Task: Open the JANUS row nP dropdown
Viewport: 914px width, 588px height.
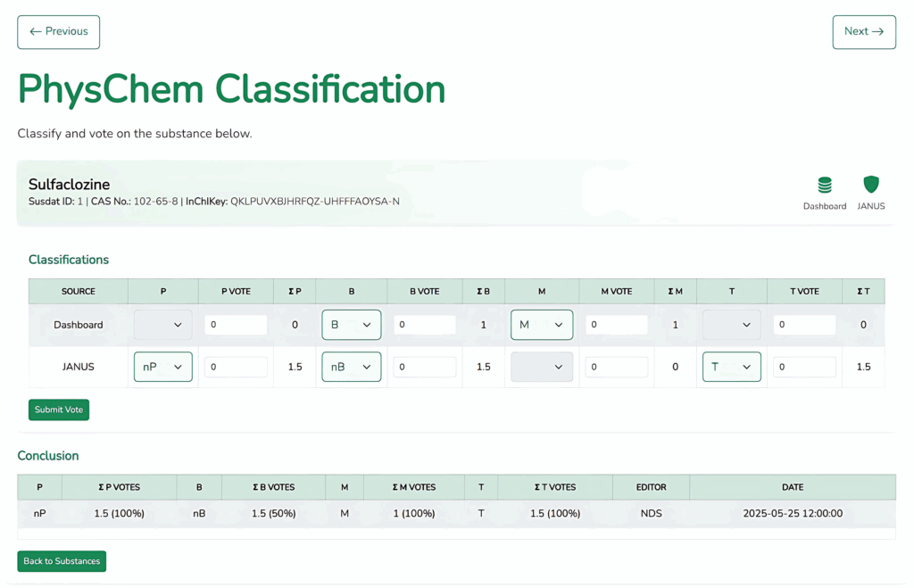Action: [x=163, y=367]
